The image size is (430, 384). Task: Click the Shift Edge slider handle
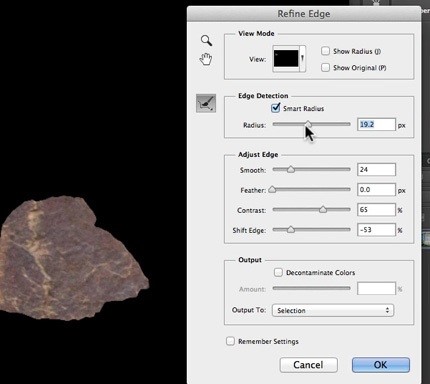coord(291,230)
